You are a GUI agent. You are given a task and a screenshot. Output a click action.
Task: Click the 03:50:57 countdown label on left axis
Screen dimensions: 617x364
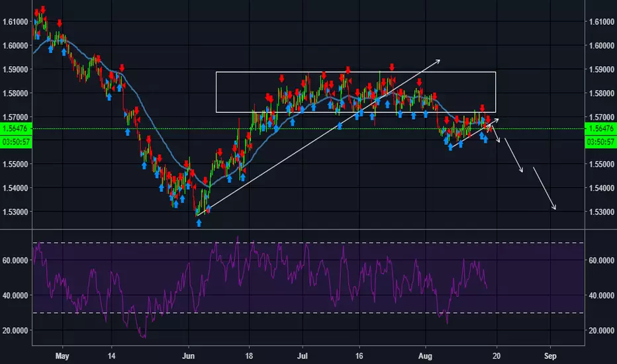pos(16,142)
